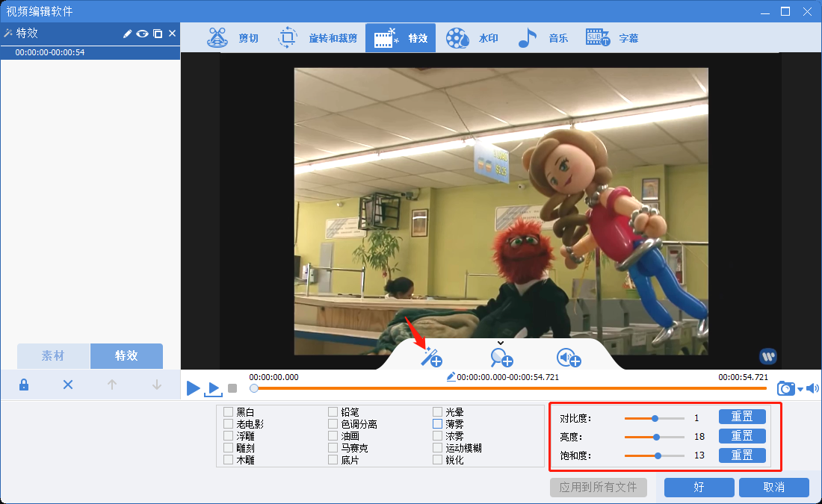Viewport: 822px width, 504px height.
Task: Close the 视频编辑软件 window
Action: tap(807, 11)
